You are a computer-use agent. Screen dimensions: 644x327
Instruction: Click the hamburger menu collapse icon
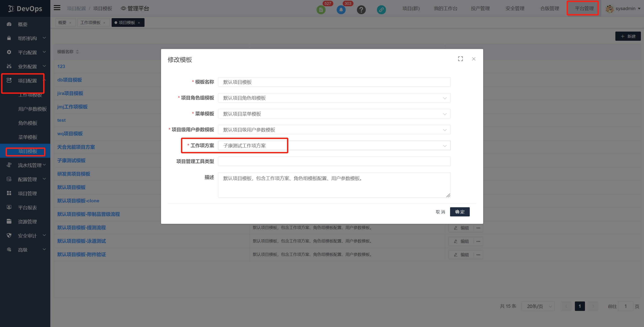[57, 8]
